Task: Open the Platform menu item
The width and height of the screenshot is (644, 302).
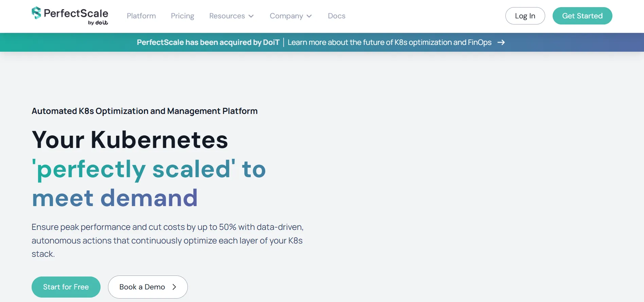Action: click(x=141, y=16)
